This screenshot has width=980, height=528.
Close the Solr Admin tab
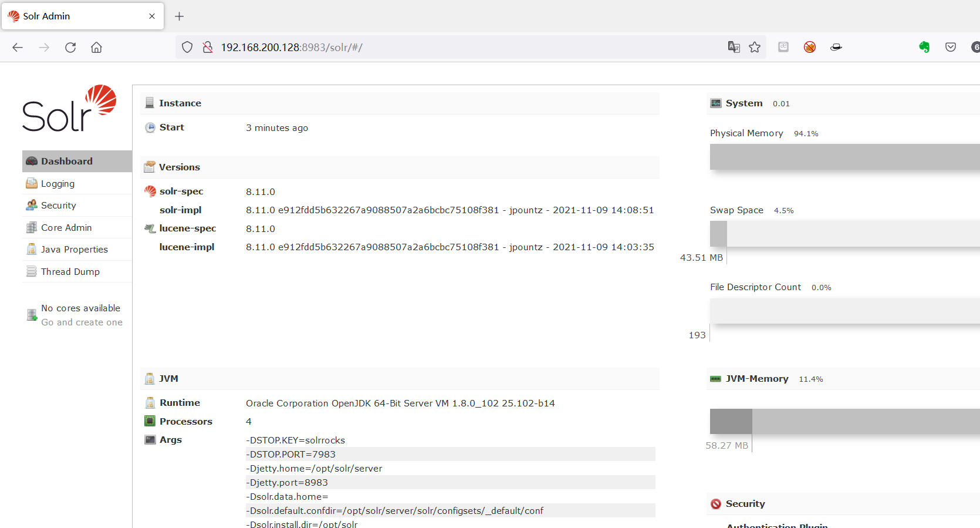point(152,16)
